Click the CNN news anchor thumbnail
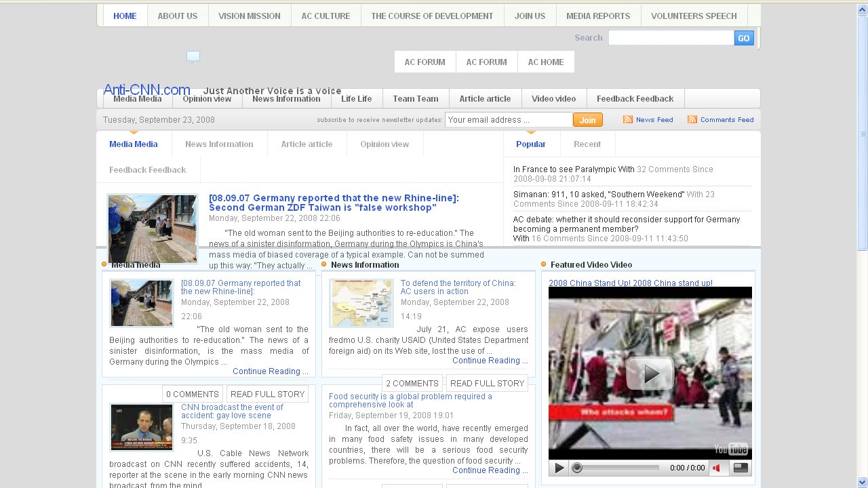Image resolution: width=868 pixels, height=488 pixels. point(142,427)
